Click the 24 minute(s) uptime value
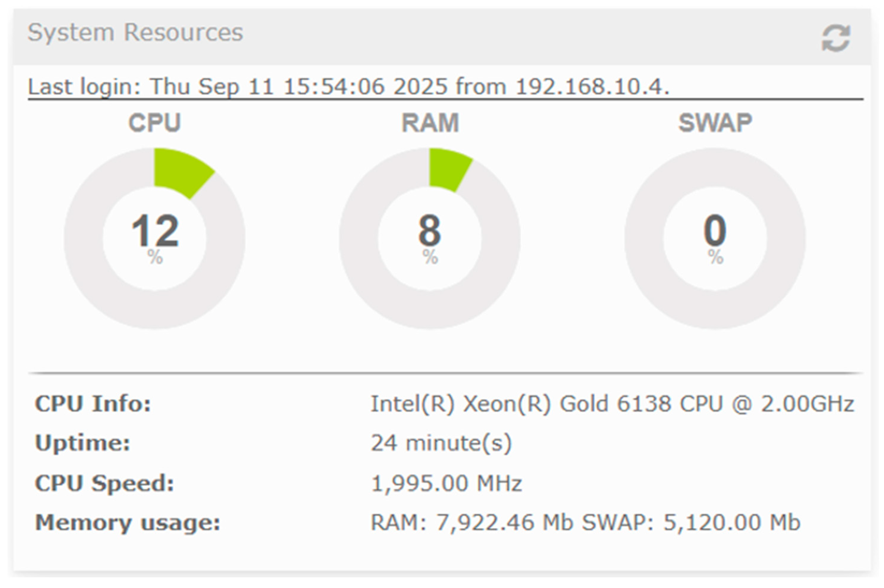884x588 pixels. coord(441,443)
